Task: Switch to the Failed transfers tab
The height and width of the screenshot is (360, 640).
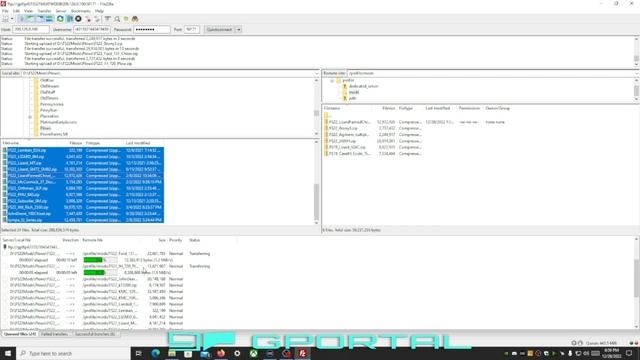Action: [54, 334]
